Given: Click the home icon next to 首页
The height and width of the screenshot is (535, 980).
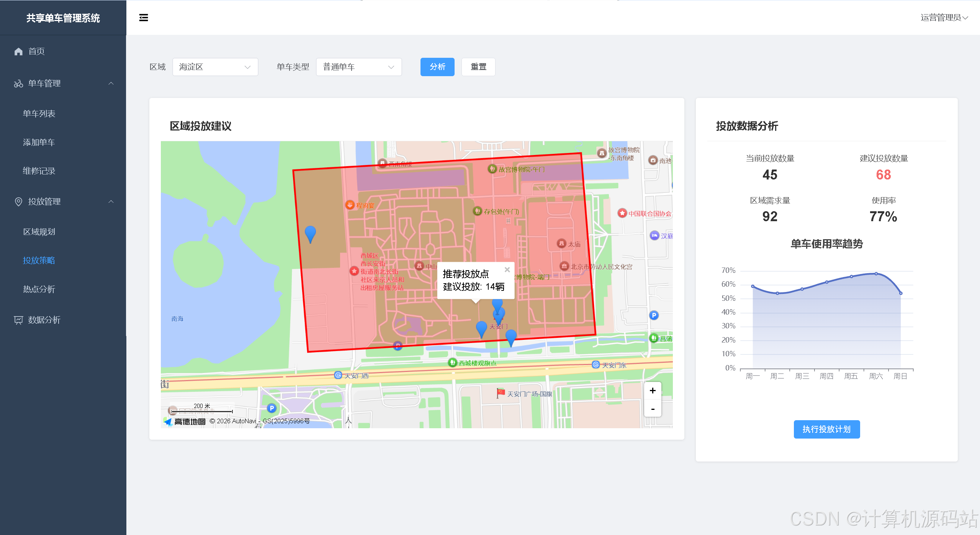Looking at the screenshot, I should 18,51.
